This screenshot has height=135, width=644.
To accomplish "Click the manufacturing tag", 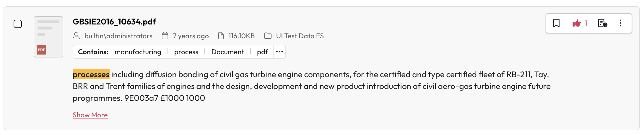I will (138, 52).
